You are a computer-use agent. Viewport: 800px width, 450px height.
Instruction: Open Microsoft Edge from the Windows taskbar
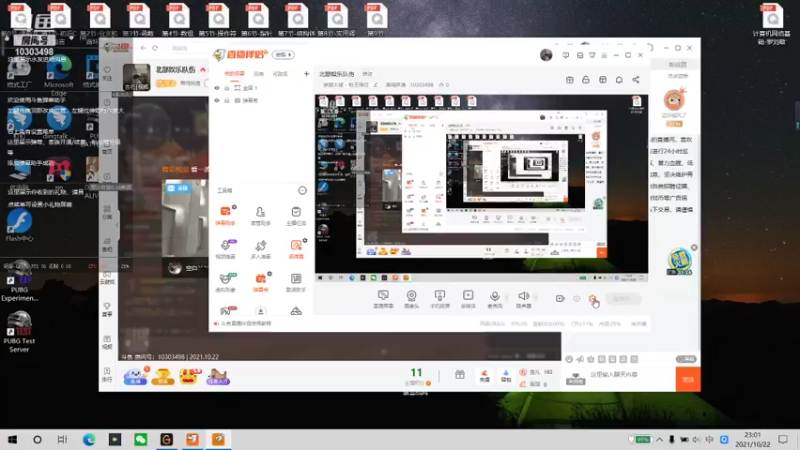[89, 439]
